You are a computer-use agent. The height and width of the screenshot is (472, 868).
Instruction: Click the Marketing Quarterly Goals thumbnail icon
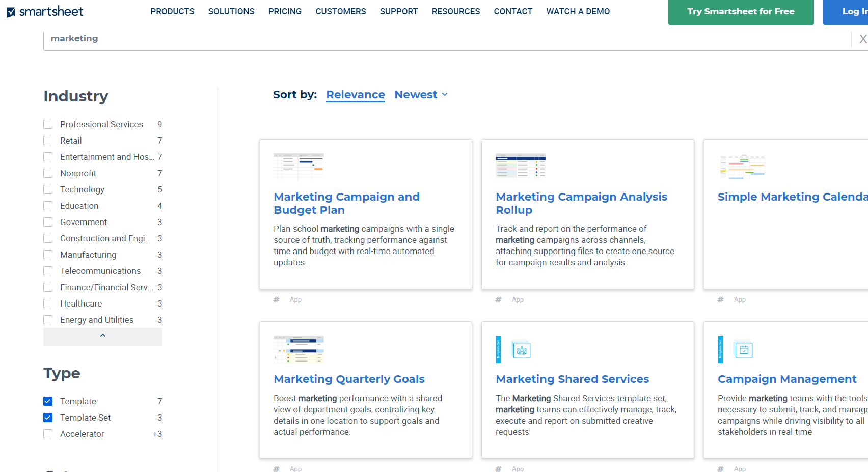point(299,349)
